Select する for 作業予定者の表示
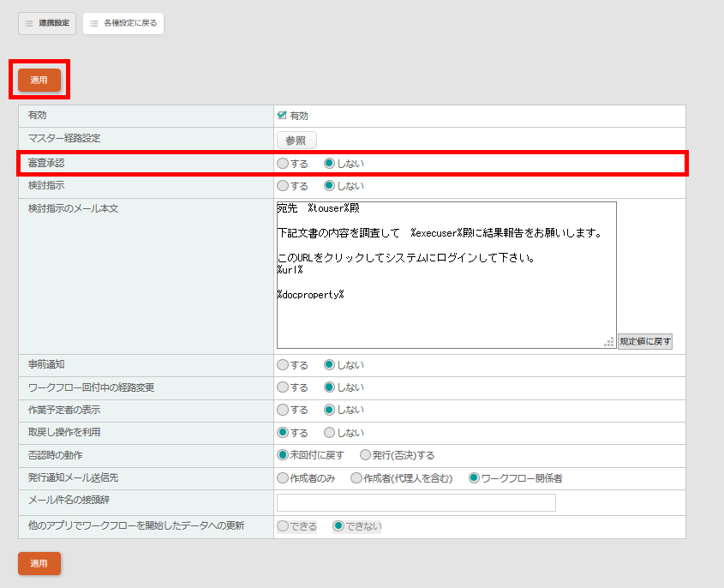 283,410
